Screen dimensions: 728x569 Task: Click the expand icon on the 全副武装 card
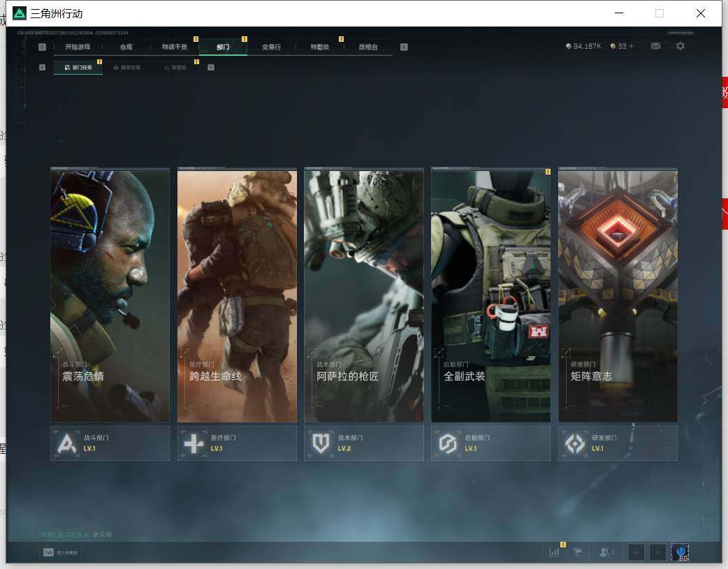click(438, 353)
